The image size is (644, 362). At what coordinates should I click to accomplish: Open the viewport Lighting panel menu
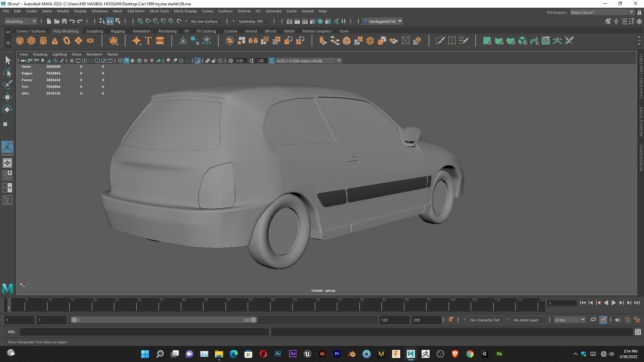coord(59,54)
